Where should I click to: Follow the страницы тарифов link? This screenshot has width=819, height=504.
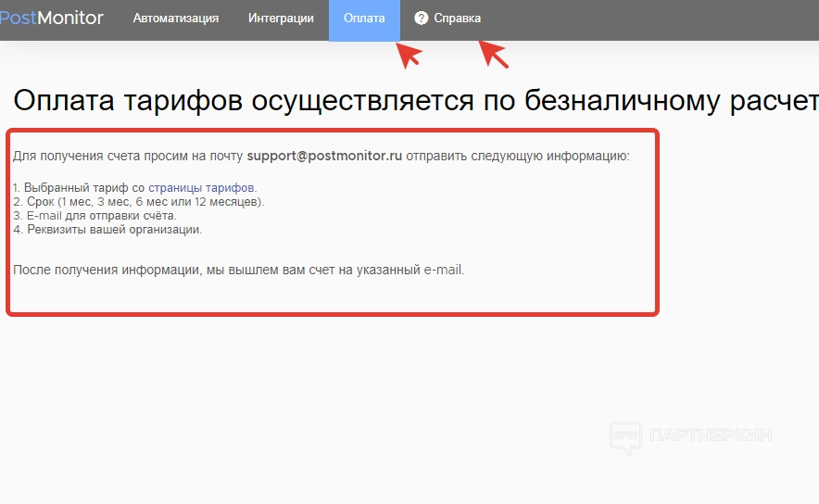coord(201,187)
